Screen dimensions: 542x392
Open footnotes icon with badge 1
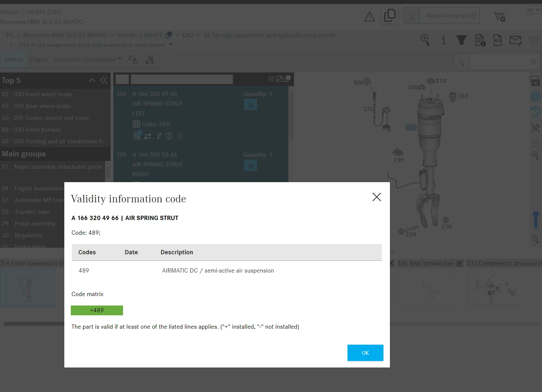click(x=137, y=135)
